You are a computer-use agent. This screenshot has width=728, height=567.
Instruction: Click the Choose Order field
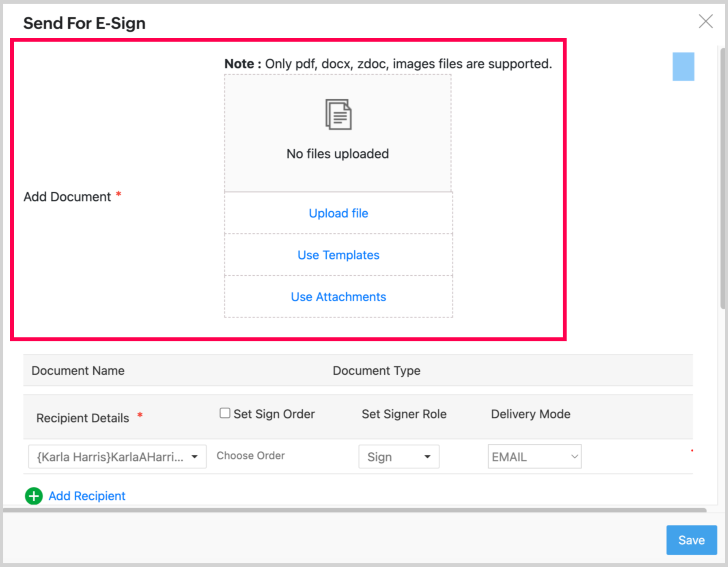(x=251, y=456)
